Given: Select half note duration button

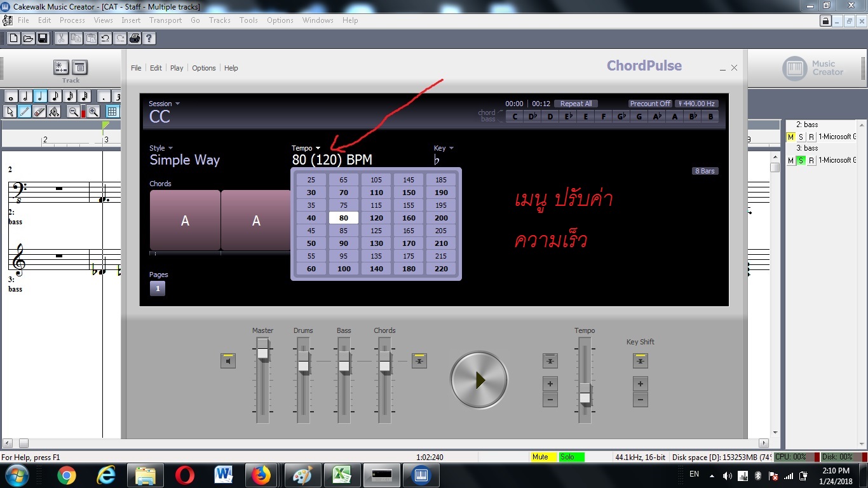Looking at the screenshot, I should [x=25, y=97].
